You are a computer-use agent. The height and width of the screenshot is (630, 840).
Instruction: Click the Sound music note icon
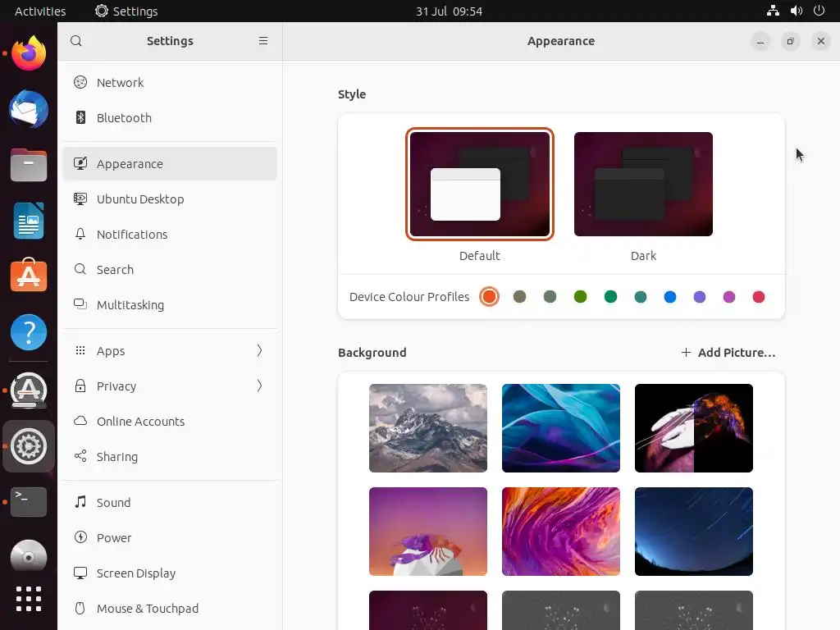(80, 502)
